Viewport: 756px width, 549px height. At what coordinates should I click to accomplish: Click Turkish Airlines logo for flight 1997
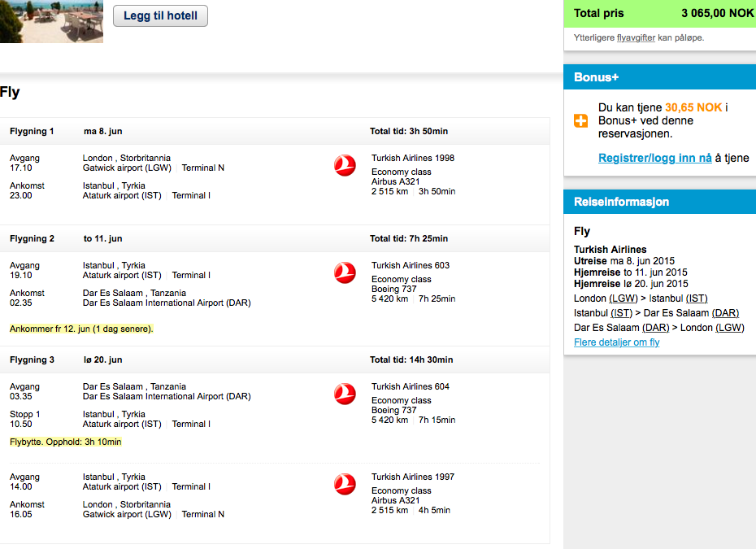coord(345,484)
